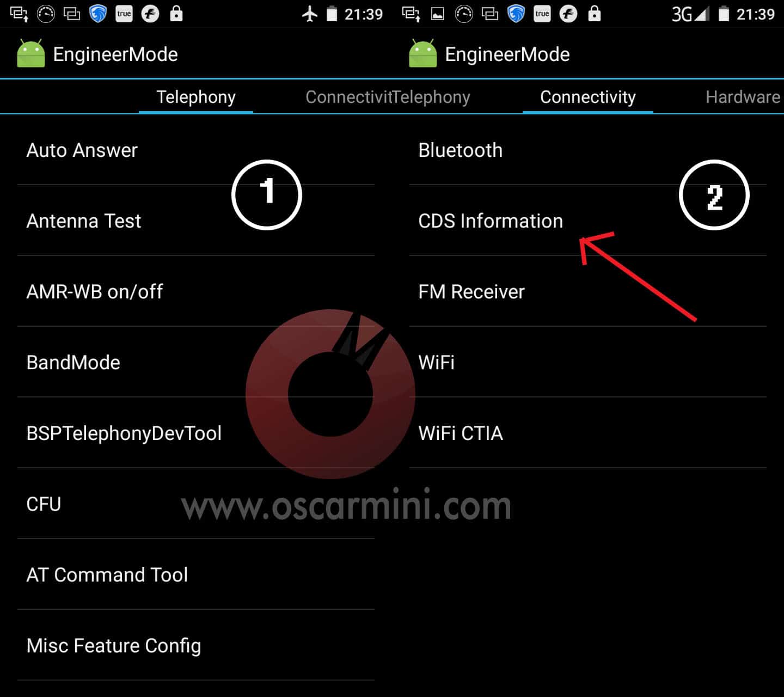Viewport: 784px width, 697px height.
Task: Switch to the Connectivity tab in right screen
Action: click(588, 97)
